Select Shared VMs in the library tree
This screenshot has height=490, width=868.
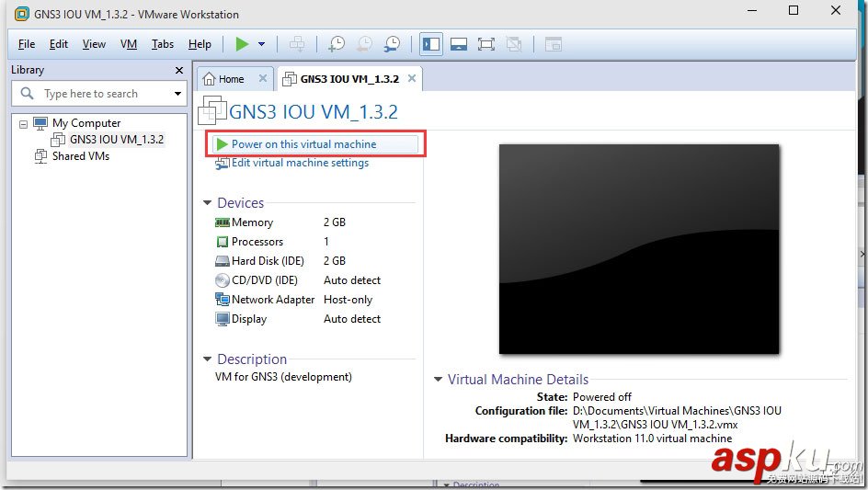[x=81, y=156]
